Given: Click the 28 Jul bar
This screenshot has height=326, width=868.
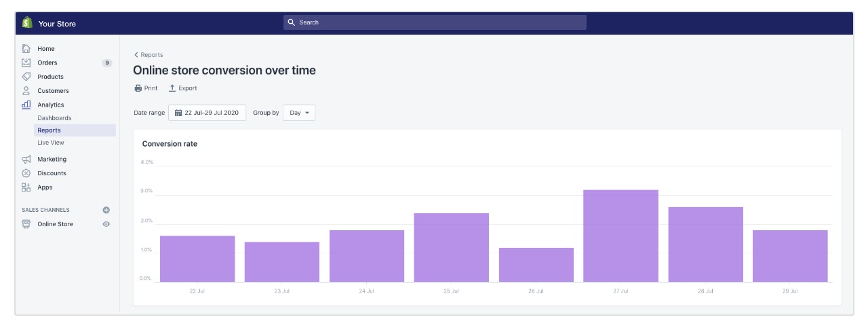Looking at the screenshot, I should pos(706,244).
